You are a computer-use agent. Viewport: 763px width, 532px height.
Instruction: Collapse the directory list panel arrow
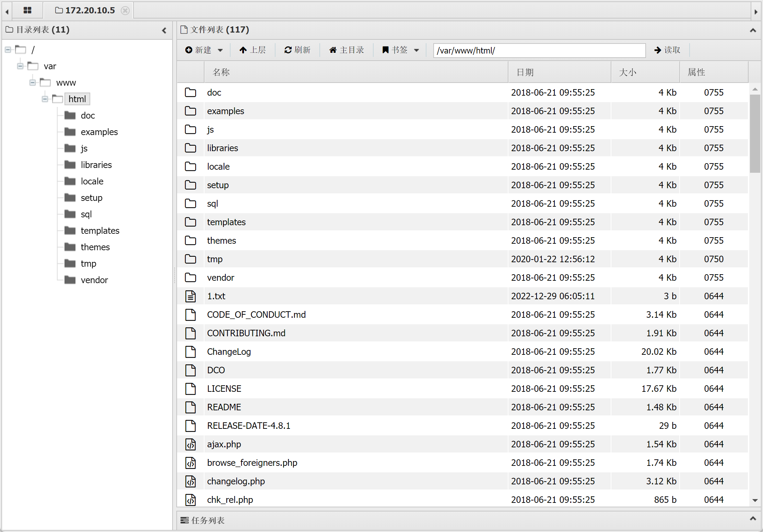pyautogui.click(x=164, y=30)
